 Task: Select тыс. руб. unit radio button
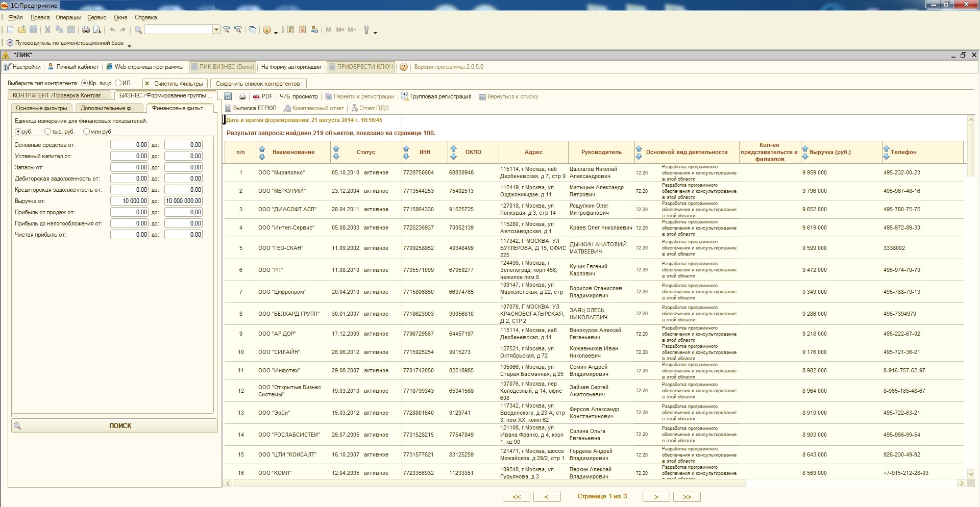coord(47,132)
